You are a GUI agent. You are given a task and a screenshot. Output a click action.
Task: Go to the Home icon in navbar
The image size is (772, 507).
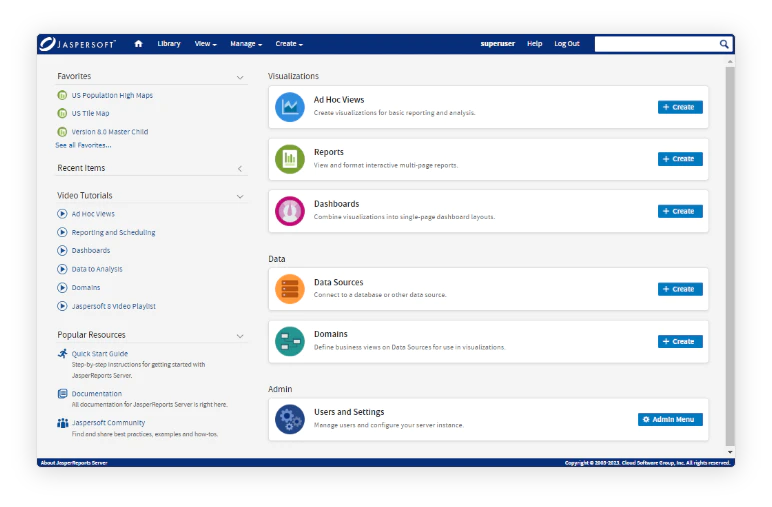138,44
